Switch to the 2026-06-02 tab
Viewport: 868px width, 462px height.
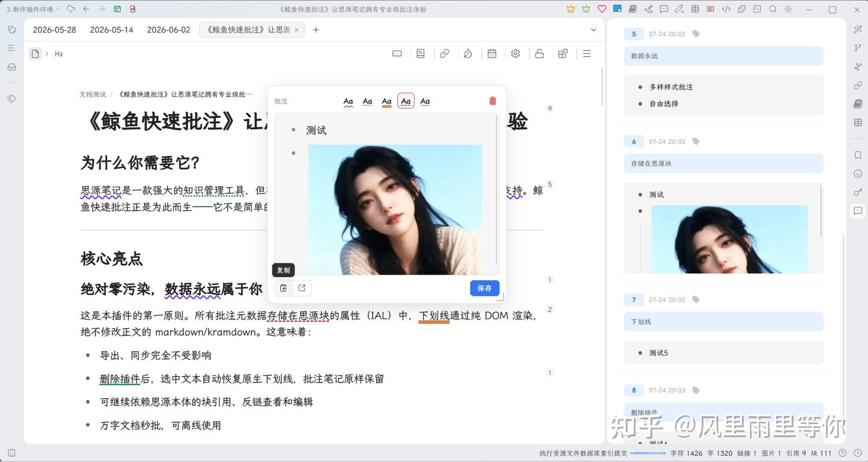coord(169,30)
